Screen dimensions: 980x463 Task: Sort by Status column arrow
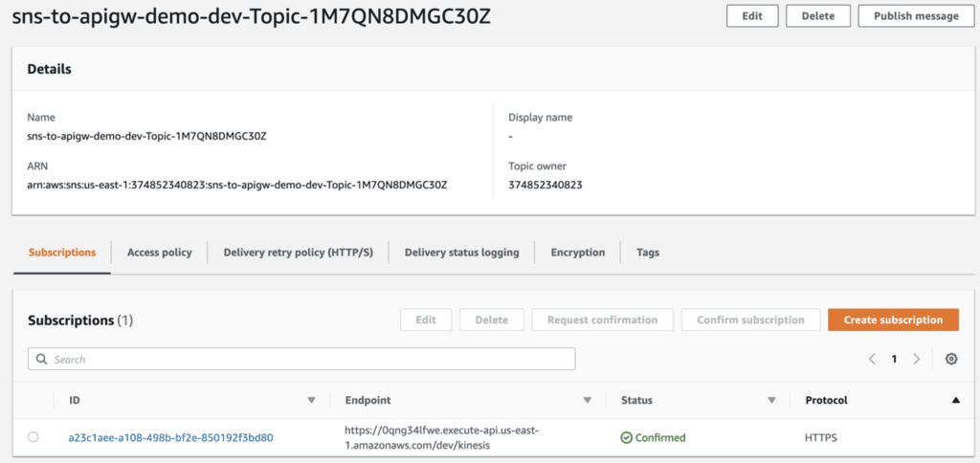coord(770,401)
